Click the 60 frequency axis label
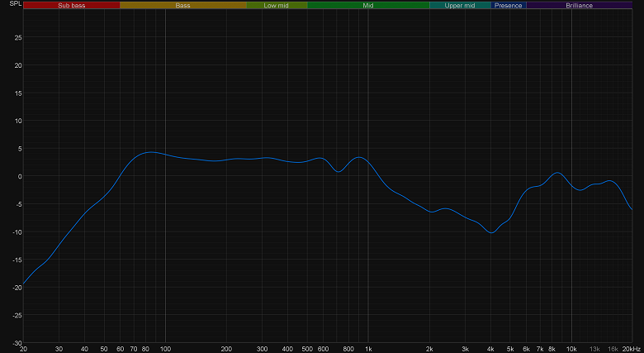 pos(120,350)
